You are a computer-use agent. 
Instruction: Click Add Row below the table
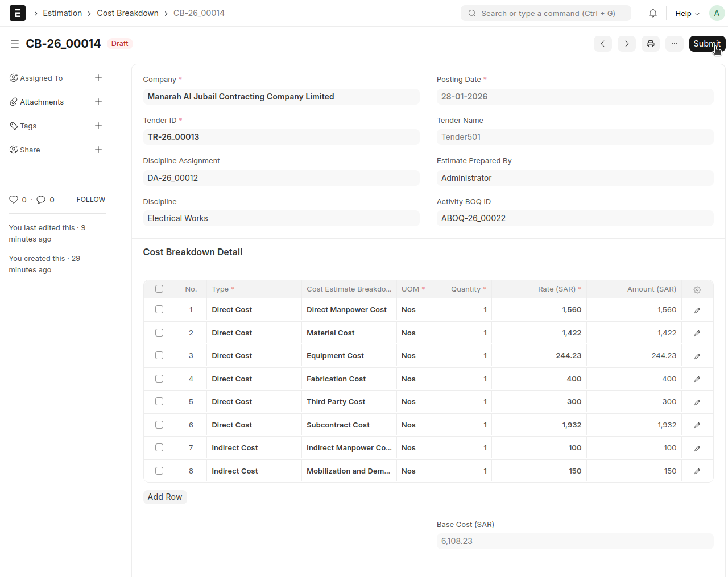click(165, 497)
